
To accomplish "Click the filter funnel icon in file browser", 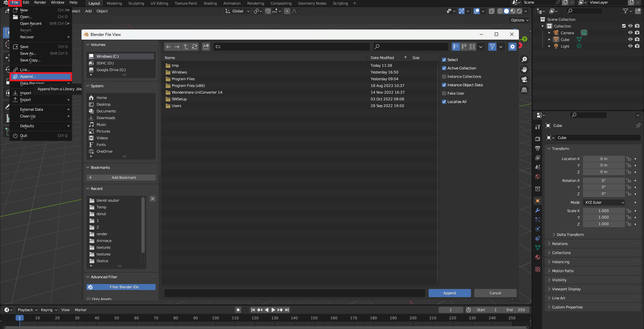I will pos(492,47).
